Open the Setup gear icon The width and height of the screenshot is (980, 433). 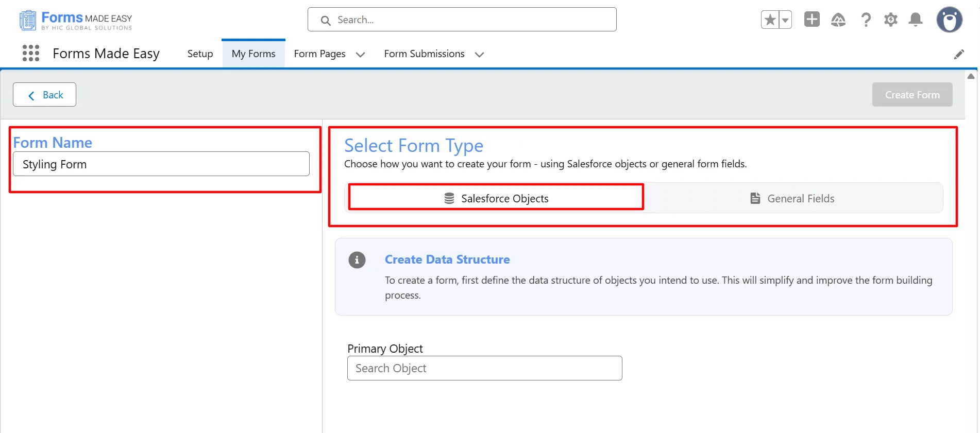point(890,20)
